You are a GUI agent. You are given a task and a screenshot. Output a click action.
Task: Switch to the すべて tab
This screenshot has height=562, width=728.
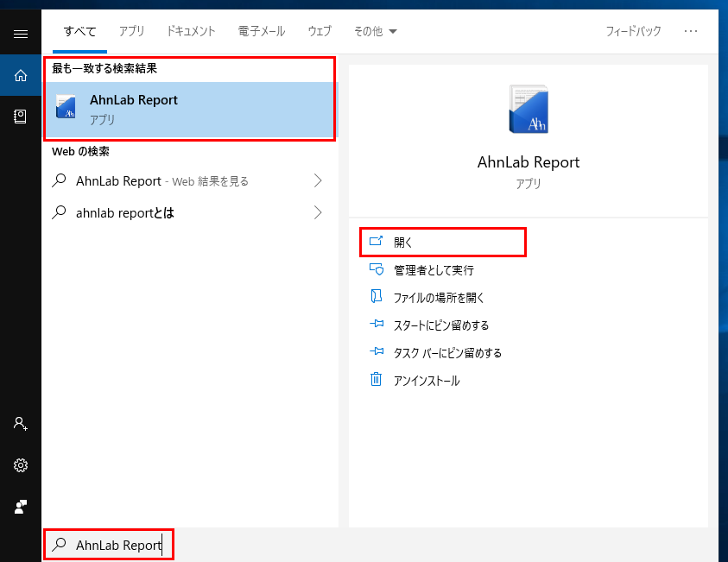(x=79, y=32)
